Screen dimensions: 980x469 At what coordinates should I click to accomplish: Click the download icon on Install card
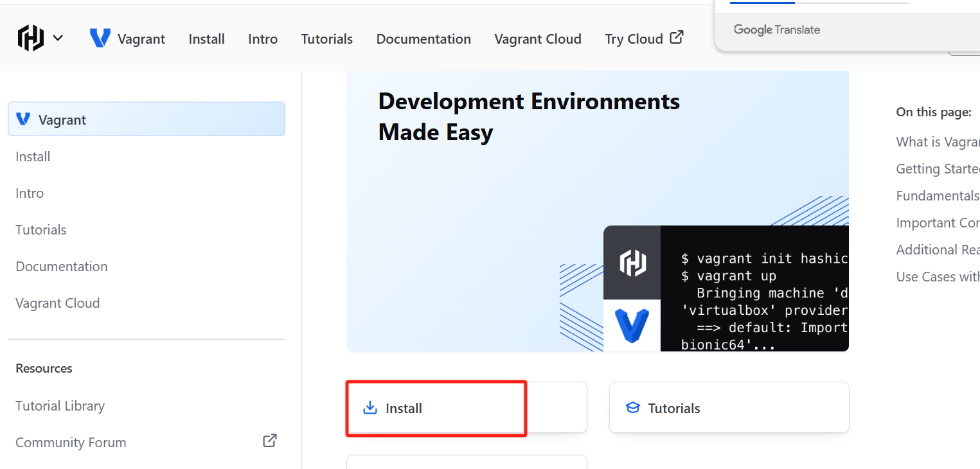(370, 408)
